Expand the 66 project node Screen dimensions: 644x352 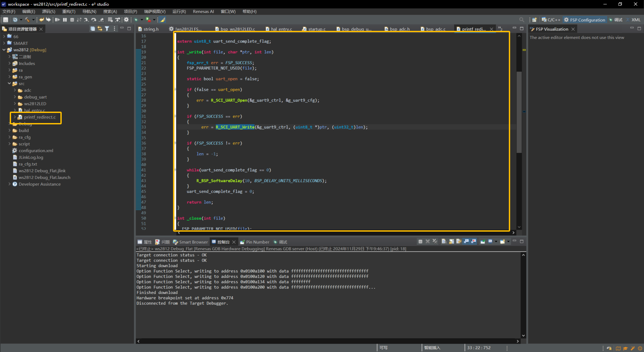4,36
